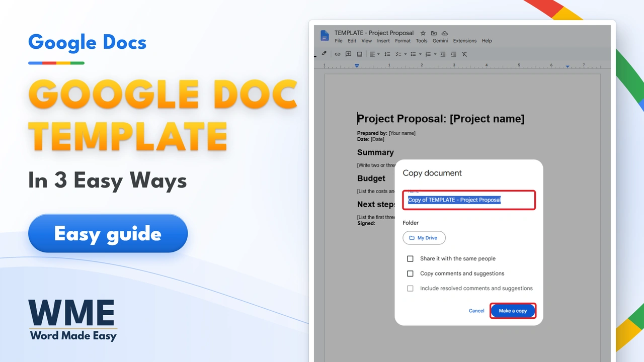Open the Gemini menu

pyautogui.click(x=440, y=41)
